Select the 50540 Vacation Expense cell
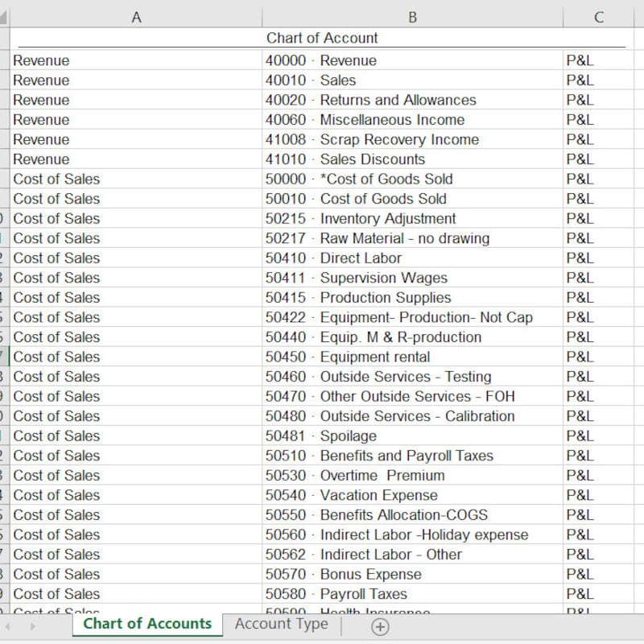 click(412, 495)
